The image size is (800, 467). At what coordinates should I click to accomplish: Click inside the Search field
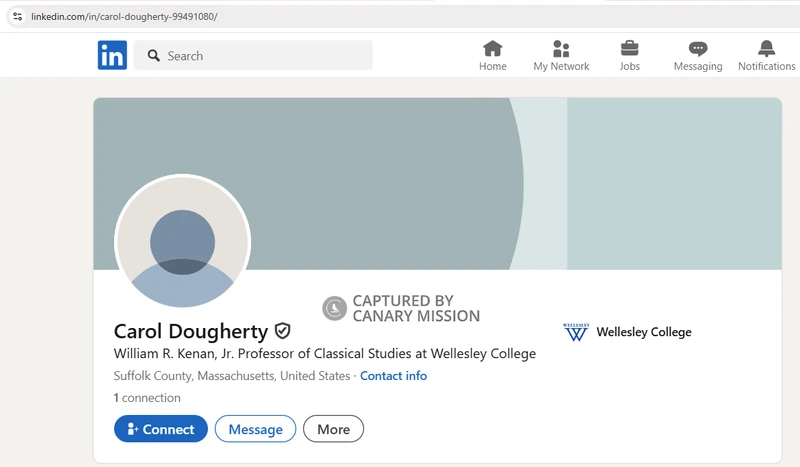253,55
